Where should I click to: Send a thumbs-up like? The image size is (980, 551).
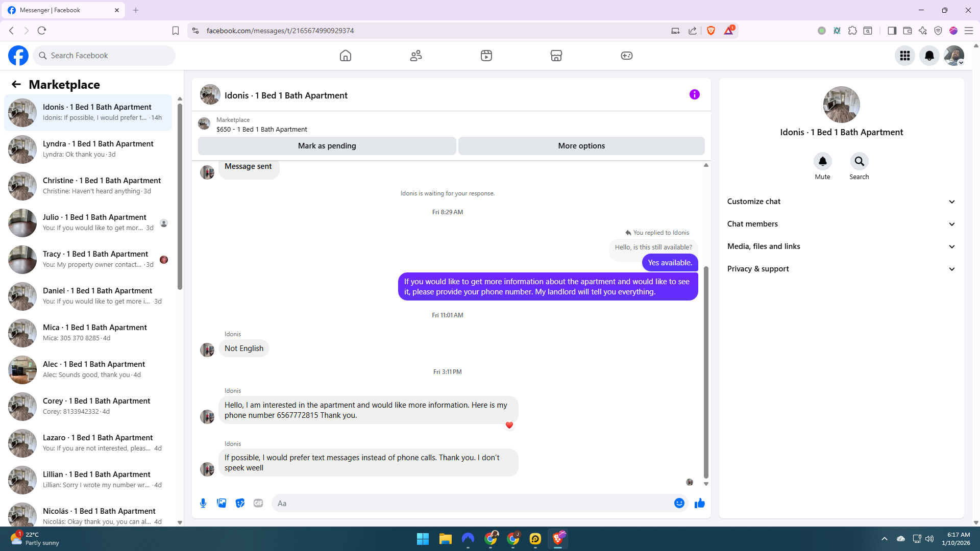point(699,503)
